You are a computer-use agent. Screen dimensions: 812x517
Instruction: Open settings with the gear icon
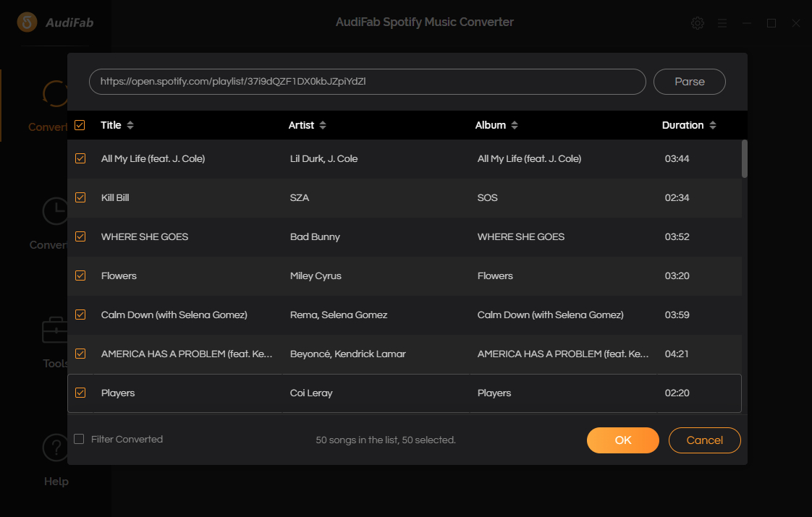(x=698, y=22)
